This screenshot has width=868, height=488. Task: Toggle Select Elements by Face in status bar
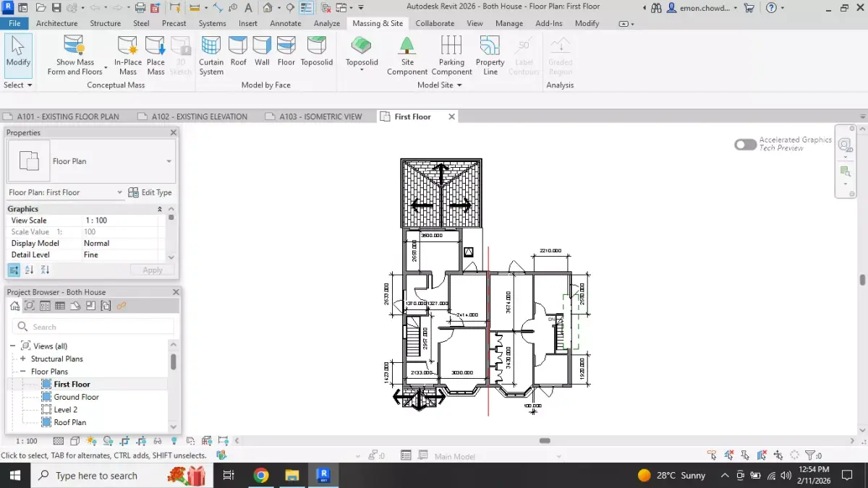tap(762, 455)
